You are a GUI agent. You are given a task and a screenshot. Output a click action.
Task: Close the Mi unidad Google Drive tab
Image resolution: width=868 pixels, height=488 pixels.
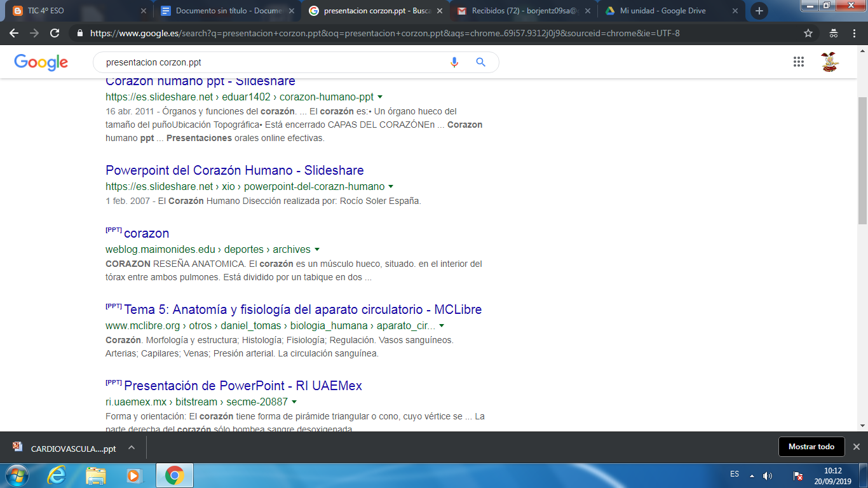click(x=735, y=11)
